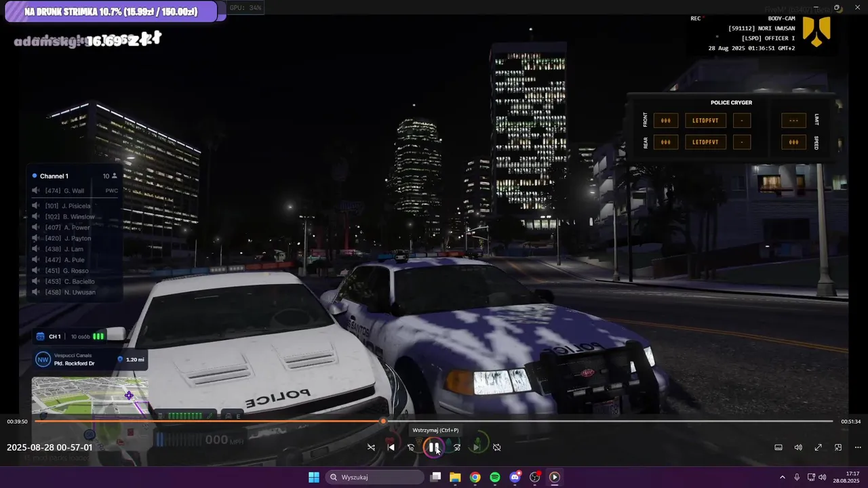Toggle repeat mode in the player

coord(496,447)
